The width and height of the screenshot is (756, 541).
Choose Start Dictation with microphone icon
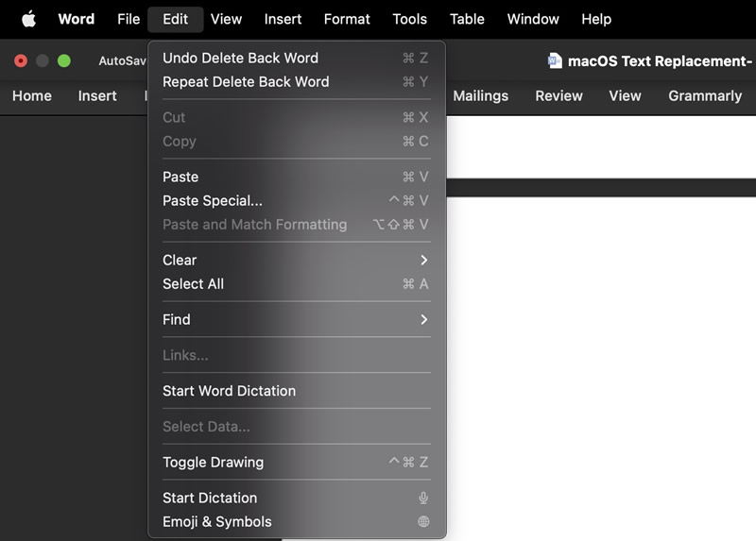tap(296, 498)
